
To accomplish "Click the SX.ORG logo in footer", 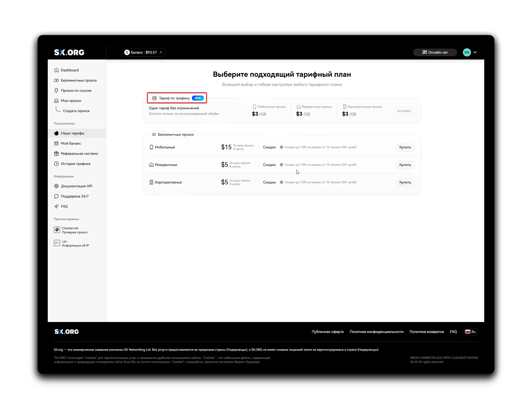I will click(x=67, y=332).
